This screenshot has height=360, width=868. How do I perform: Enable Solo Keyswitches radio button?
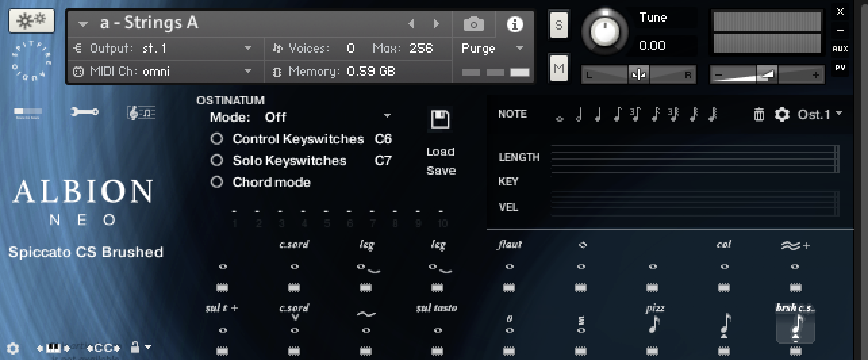click(217, 160)
